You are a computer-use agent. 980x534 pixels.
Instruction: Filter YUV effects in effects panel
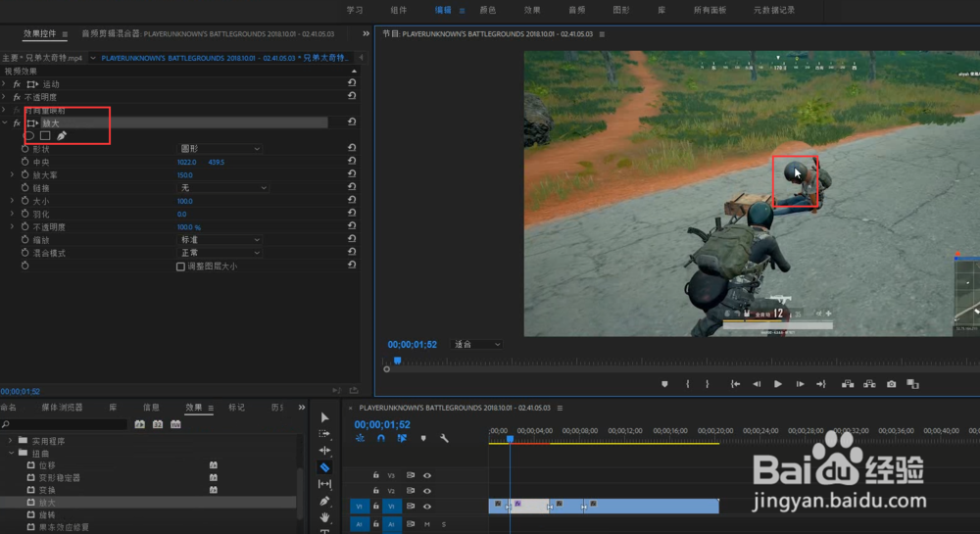tap(175, 424)
